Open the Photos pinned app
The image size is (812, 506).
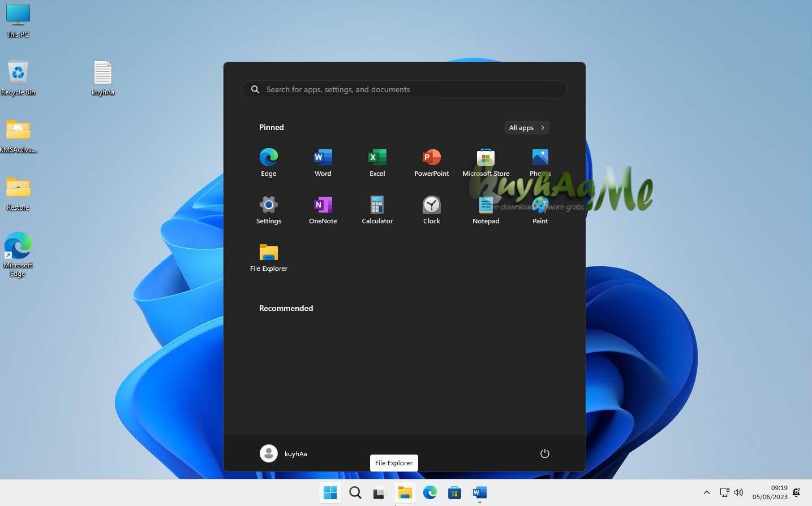click(540, 162)
